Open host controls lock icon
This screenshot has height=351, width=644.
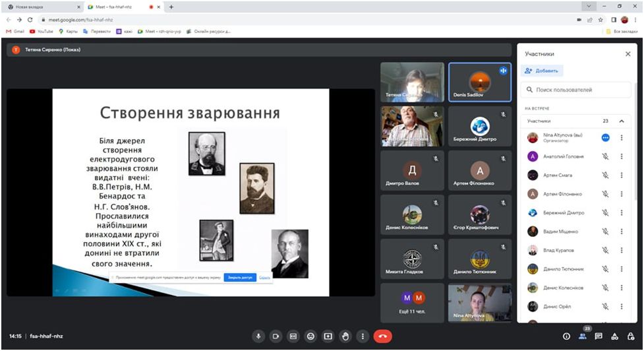coord(631,336)
